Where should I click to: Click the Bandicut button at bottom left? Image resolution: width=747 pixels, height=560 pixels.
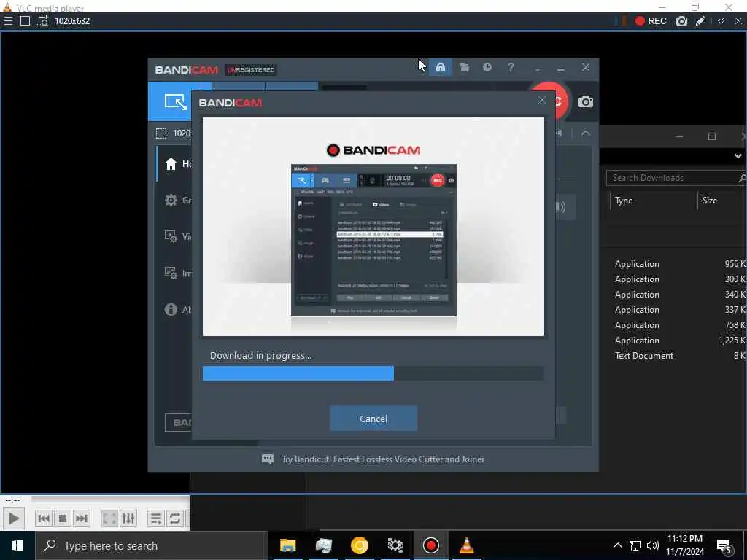click(x=179, y=422)
